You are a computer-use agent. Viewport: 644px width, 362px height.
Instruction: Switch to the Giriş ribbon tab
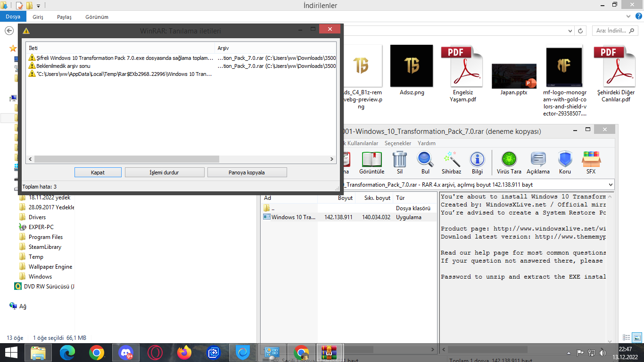pos(38,16)
